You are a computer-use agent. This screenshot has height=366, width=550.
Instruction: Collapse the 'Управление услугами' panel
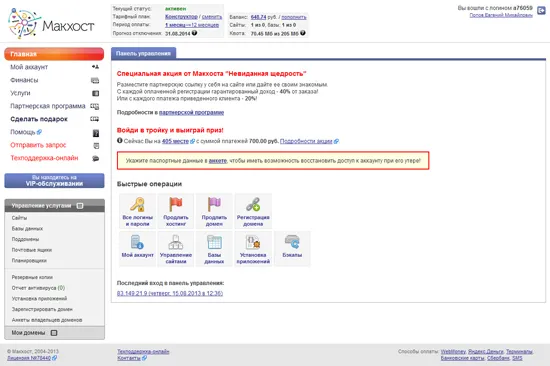coord(80,206)
